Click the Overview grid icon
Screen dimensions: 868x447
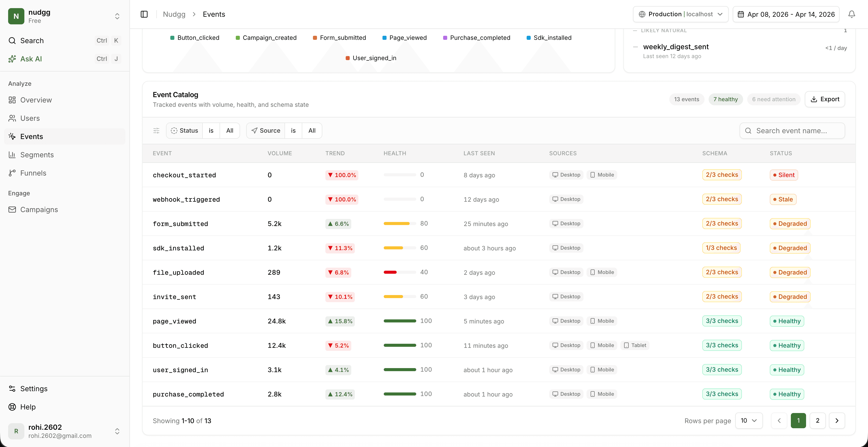(x=12, y=100)
